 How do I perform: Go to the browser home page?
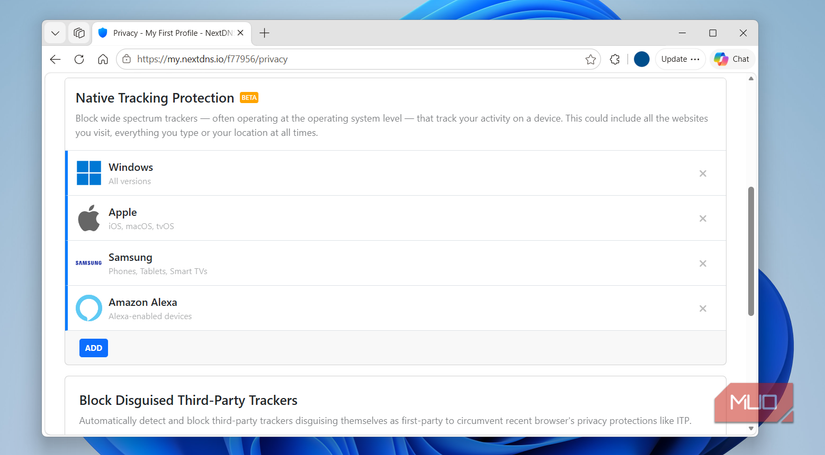point(103,59)
